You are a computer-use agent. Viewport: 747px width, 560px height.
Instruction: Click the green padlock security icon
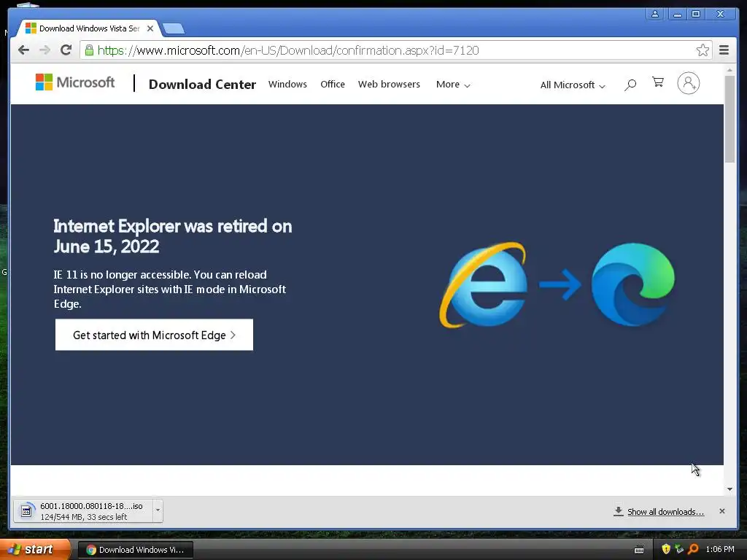point(89,50)
